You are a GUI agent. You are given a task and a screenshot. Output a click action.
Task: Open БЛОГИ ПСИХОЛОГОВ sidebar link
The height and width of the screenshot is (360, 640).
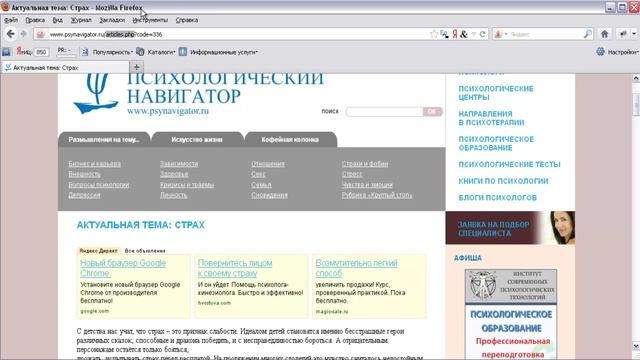point(498,198)
